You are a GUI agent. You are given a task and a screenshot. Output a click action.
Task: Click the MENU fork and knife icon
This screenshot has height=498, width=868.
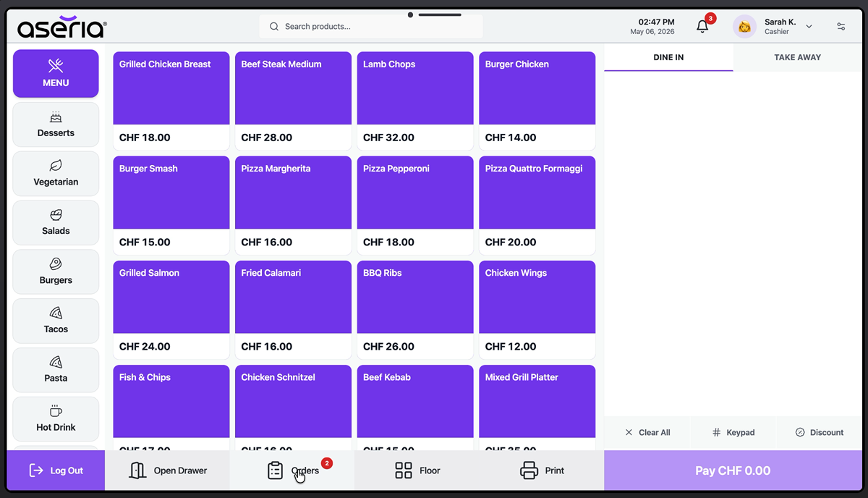[56, 66]
